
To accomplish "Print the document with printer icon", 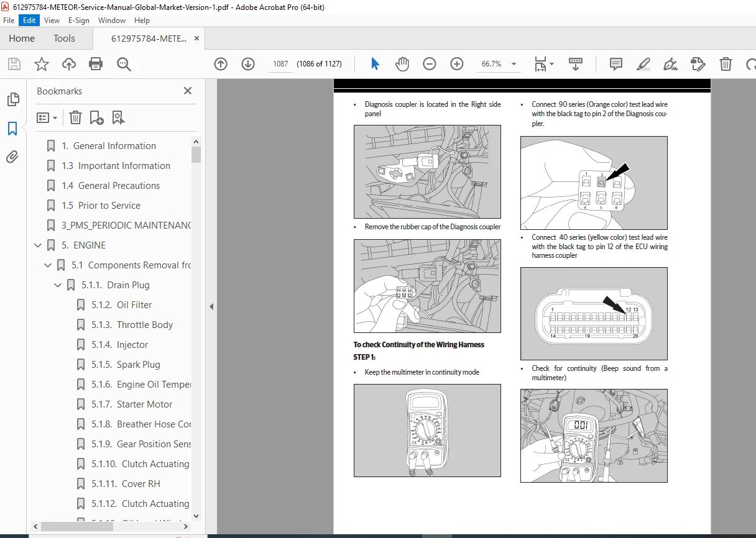I will 96,63.
